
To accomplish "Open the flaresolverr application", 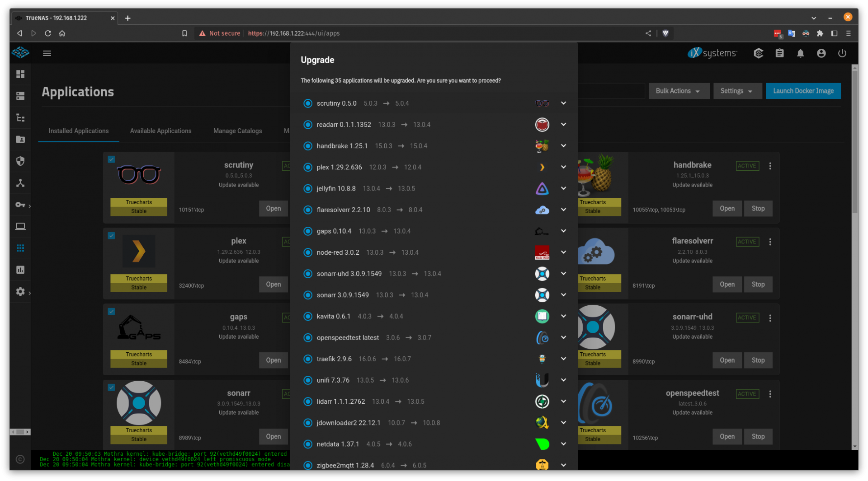I will coord(727,285).
